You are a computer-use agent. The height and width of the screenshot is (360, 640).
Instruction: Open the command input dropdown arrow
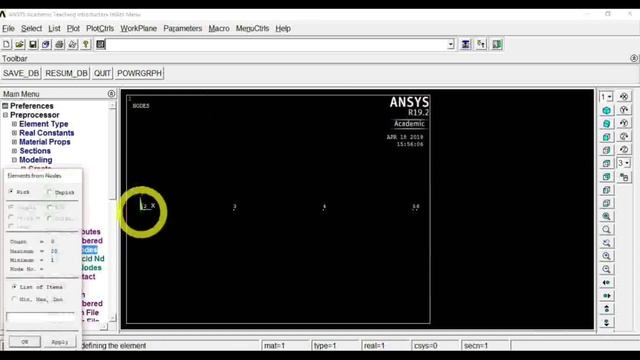(451, 44)
